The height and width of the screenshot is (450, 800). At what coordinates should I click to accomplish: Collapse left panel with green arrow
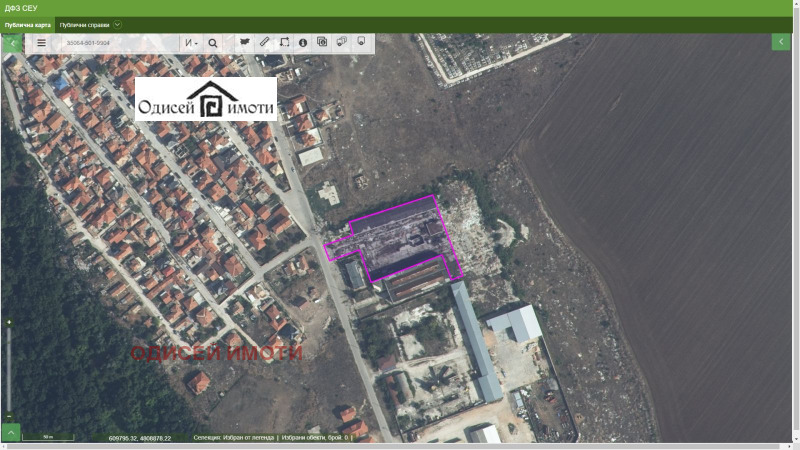click(11, 43)
